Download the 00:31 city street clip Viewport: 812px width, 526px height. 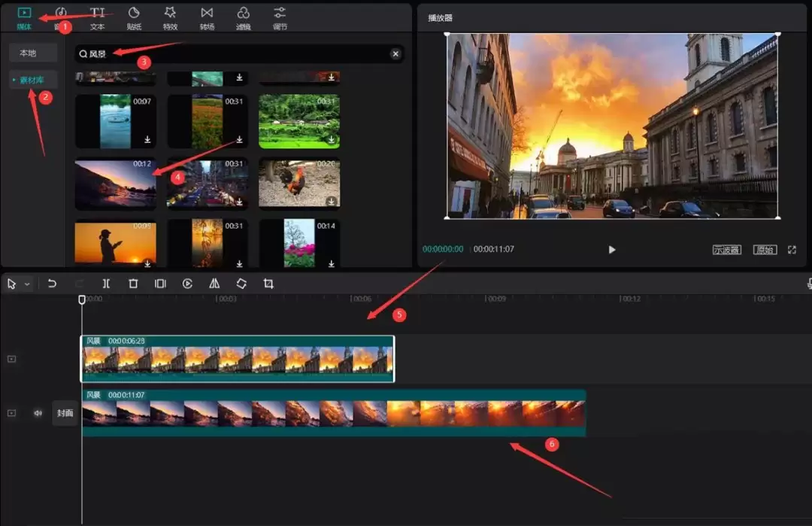click(x=239, y=201)
